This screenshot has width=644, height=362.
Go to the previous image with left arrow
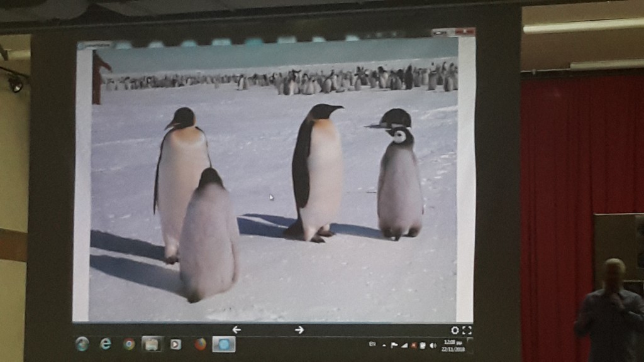pos(236,329)
